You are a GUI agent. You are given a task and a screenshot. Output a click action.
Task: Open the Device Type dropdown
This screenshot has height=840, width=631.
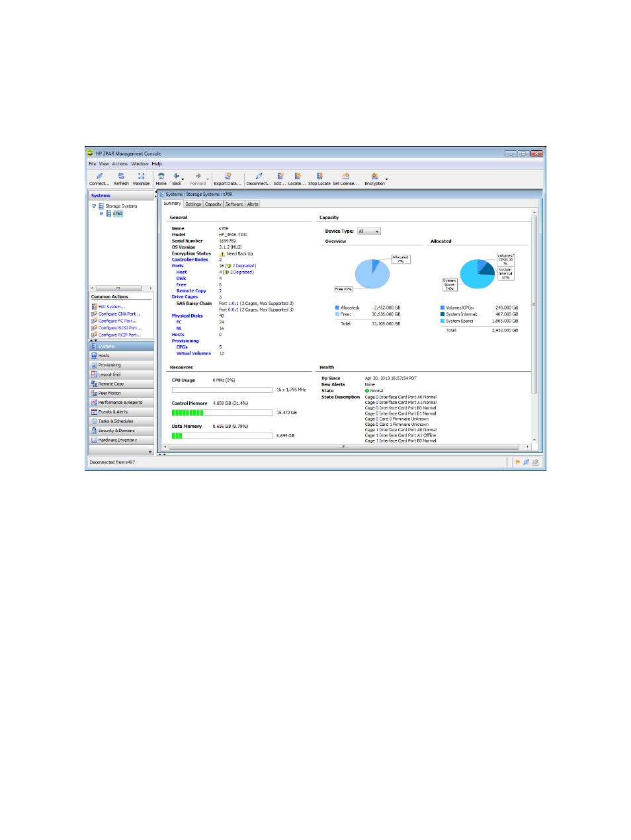pyautogui.click(x=369, y=231)
